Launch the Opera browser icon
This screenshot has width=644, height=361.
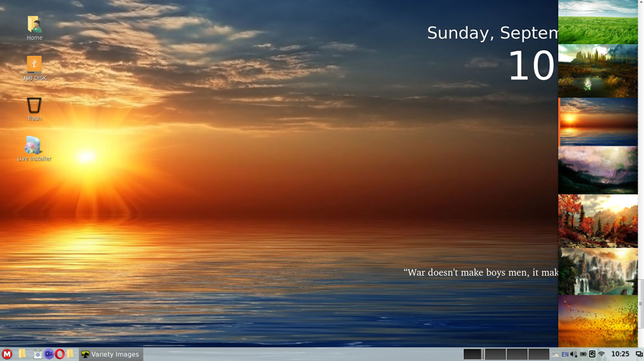(x=60, y=354)
